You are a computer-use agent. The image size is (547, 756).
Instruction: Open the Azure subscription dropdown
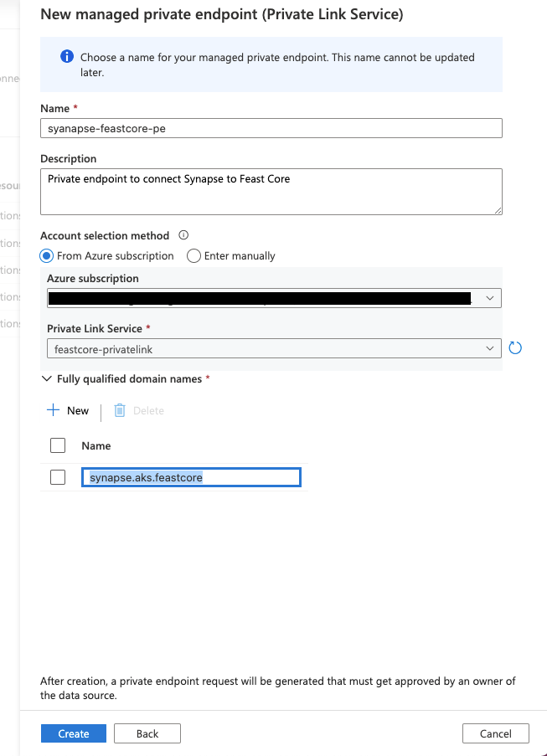tap(274, 298)
